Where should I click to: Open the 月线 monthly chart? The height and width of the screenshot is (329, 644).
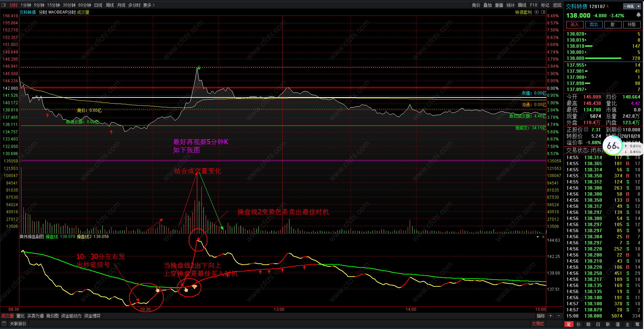pos(121,5)
